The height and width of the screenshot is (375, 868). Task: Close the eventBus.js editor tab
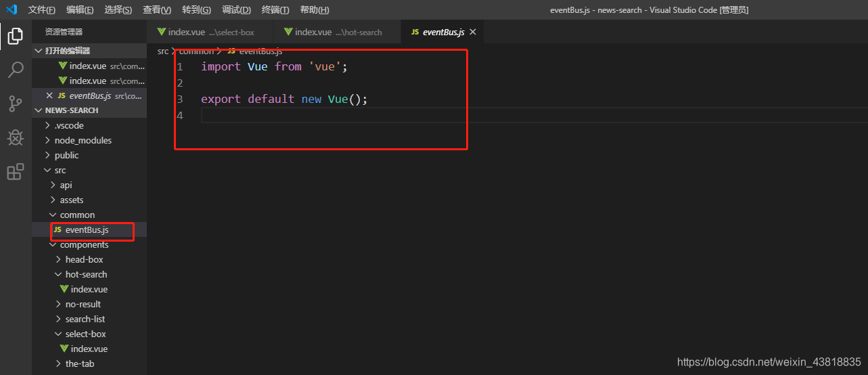click(x=473, y=32)
